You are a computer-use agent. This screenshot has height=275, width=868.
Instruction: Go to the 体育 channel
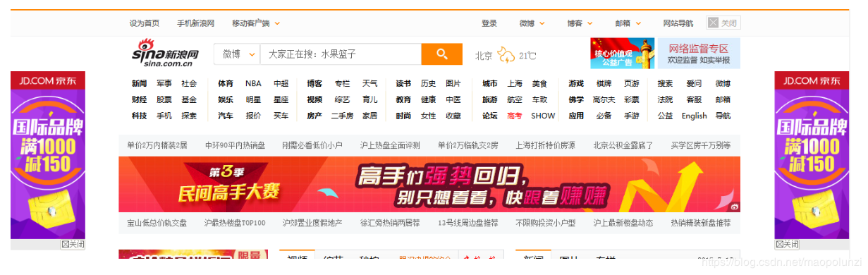click(x=226, y=83)
